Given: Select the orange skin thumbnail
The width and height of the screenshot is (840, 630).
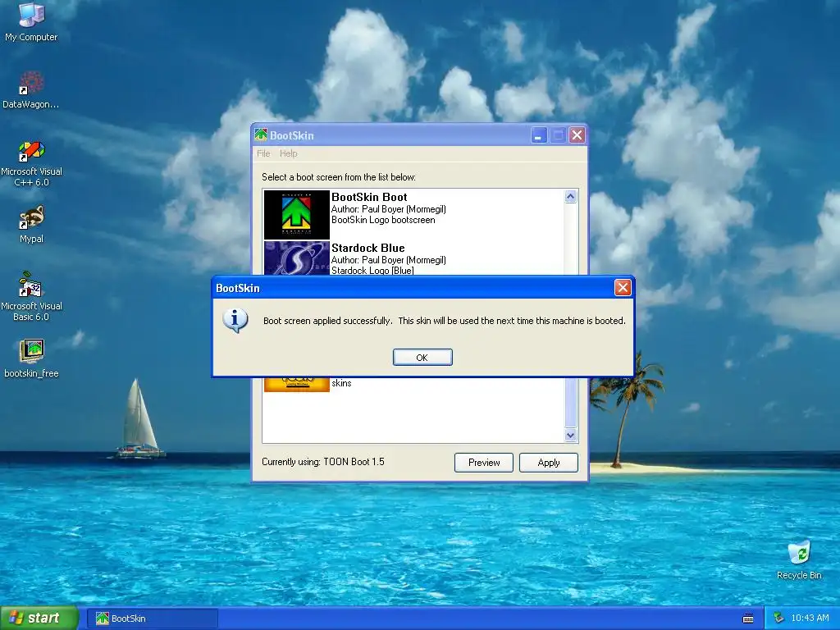Looking at the screenshot, I should pos(296,384).
